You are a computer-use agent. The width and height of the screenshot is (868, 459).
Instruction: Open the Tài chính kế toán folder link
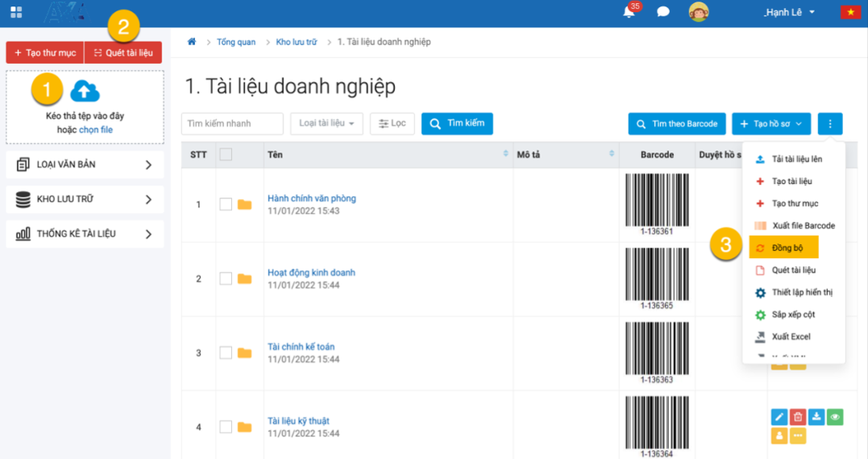(x=301, y=347)
